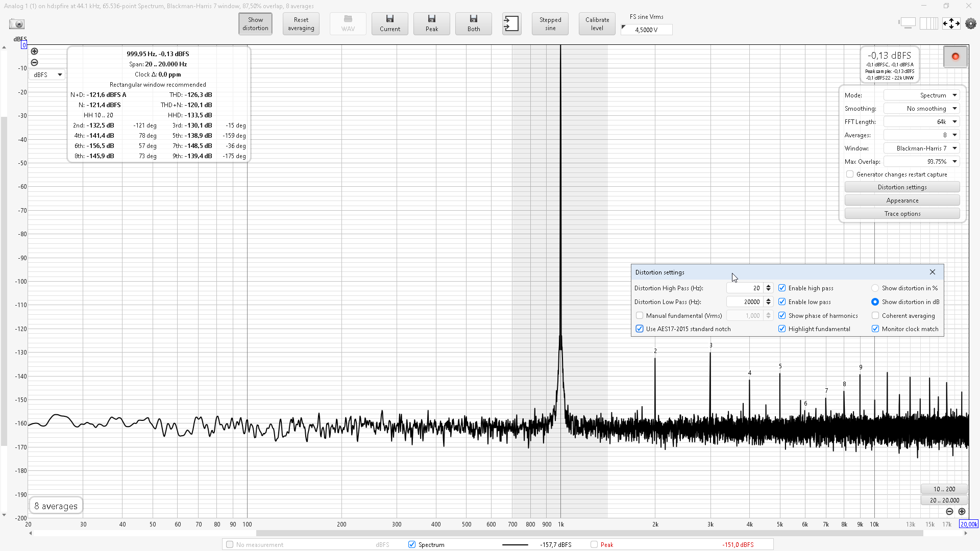Enable Coherent averaging
The height and width of the screenshot is (551, 980).
pos(875,315)
